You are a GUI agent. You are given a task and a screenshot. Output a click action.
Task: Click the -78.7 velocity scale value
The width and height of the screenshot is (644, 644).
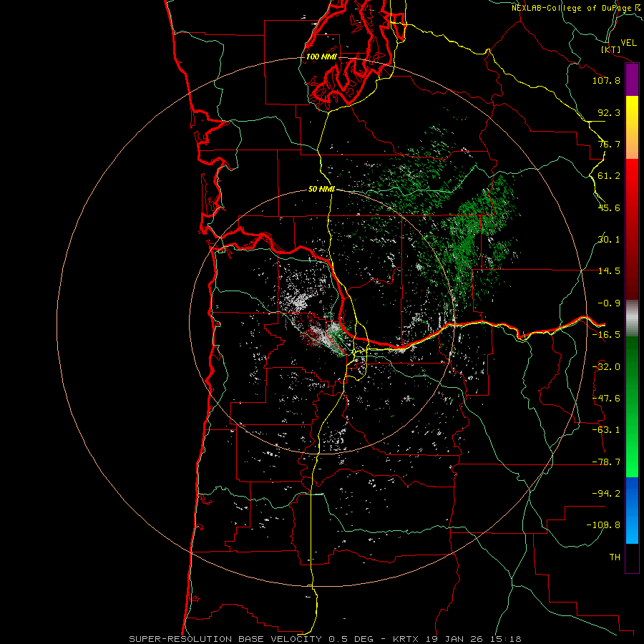(606, 462)
